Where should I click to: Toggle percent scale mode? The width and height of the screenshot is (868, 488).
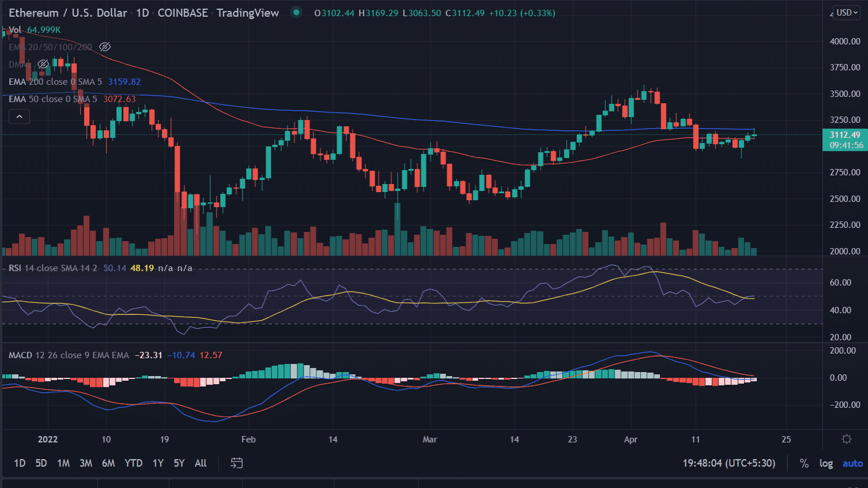(x=804, y=463)
